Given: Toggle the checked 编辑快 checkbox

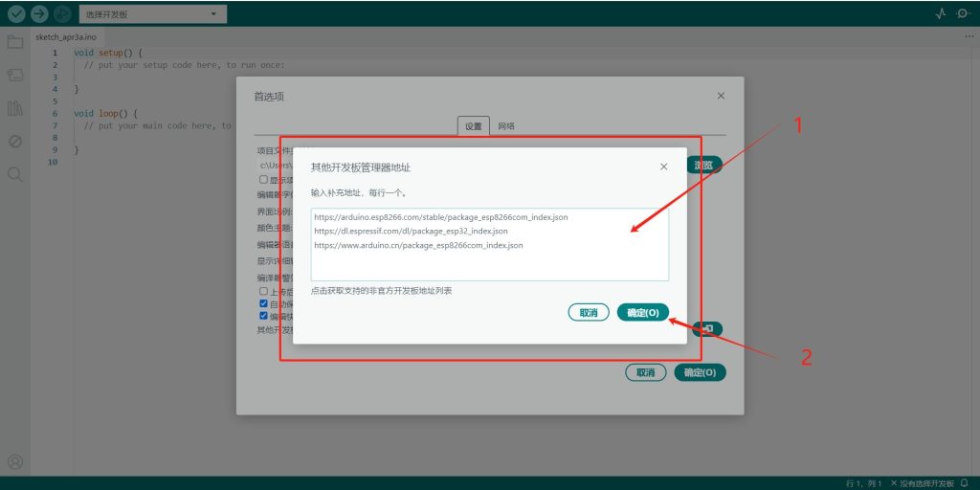Looking at the screenshot, I should pyautogui.click(x=263, y=316).
